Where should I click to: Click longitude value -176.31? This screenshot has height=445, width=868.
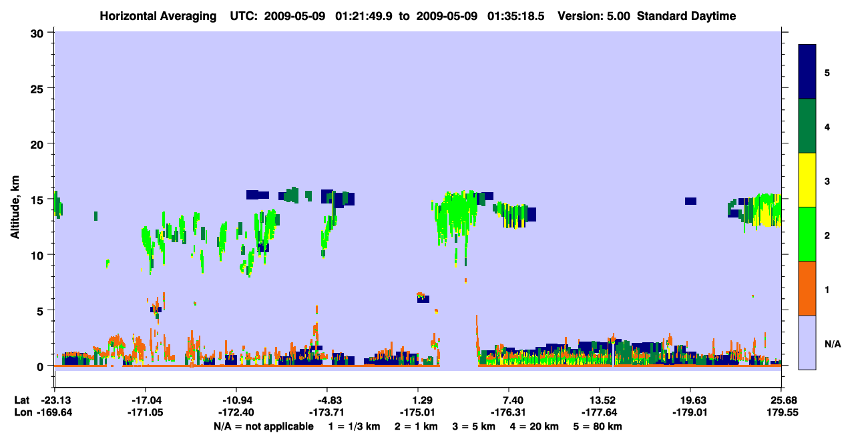coord(509,413)
